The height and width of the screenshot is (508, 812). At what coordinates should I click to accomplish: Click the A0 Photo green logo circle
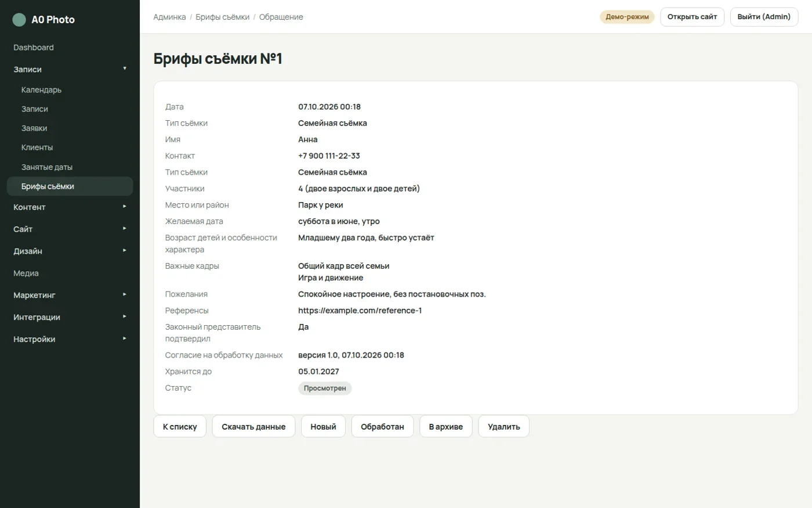click(19, 20)
